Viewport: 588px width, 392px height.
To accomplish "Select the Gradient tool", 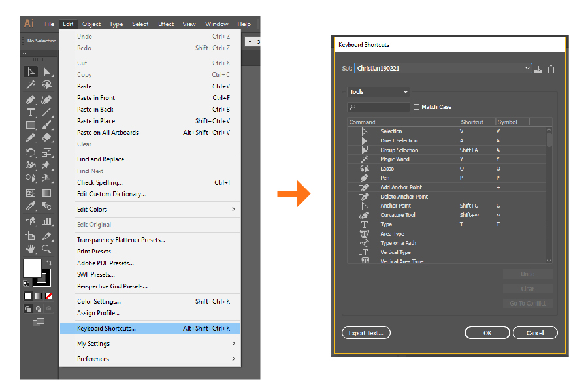I will pyautogui.click(x=47, y=193).
